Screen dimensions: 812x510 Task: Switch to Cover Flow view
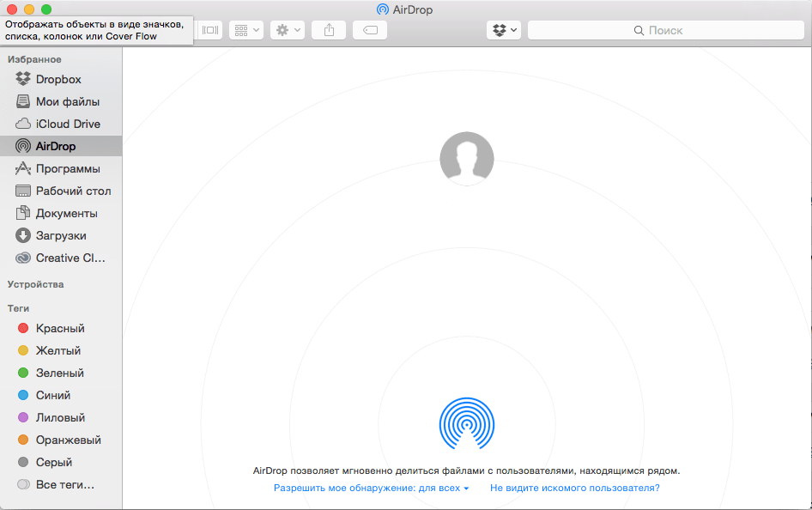[210, 30]
